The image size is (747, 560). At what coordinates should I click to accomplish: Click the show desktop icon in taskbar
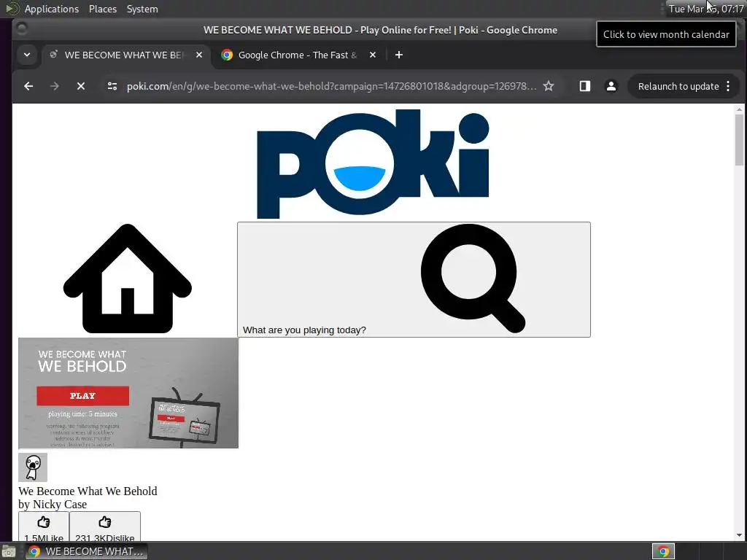9,551
